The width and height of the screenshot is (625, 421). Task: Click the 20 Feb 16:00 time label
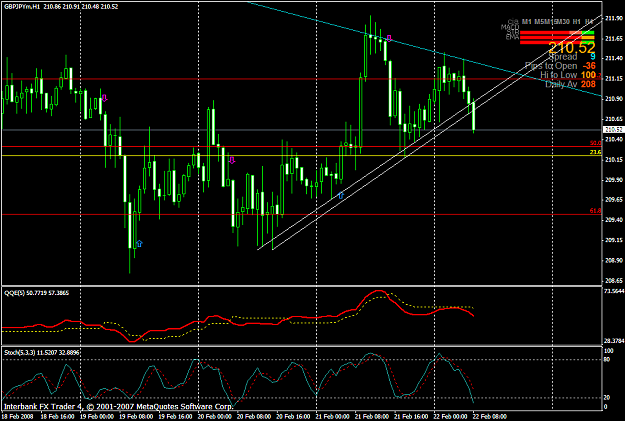tap(293, 417)
